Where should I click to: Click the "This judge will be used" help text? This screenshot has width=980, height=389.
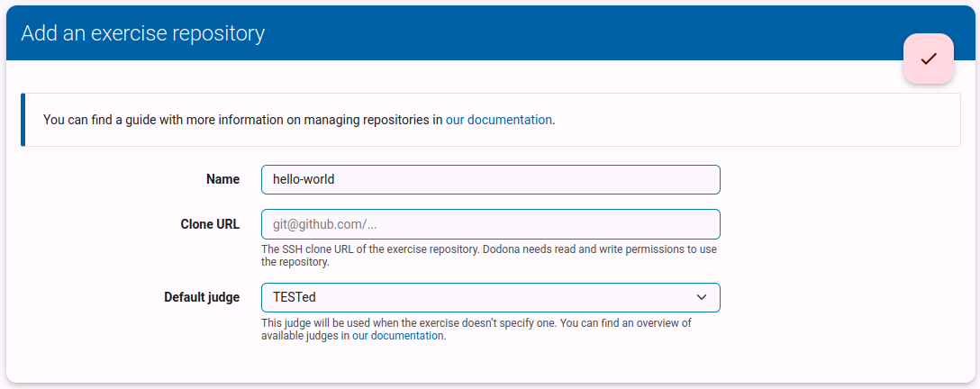click(x=476, y=330)
